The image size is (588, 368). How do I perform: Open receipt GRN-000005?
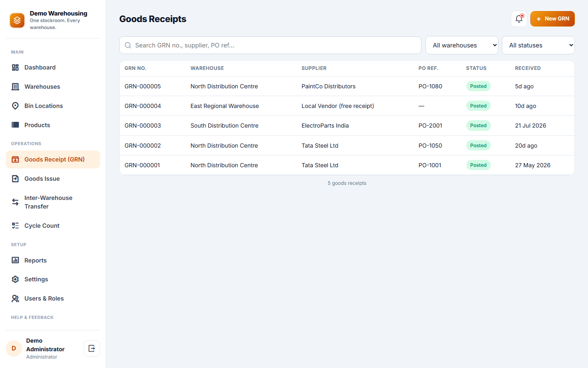[x=143, y=86]
